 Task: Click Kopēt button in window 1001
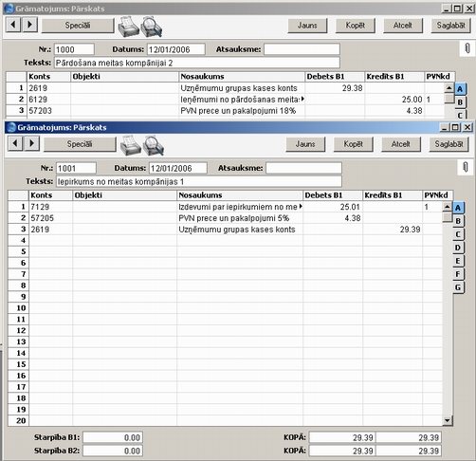point(354,144)
